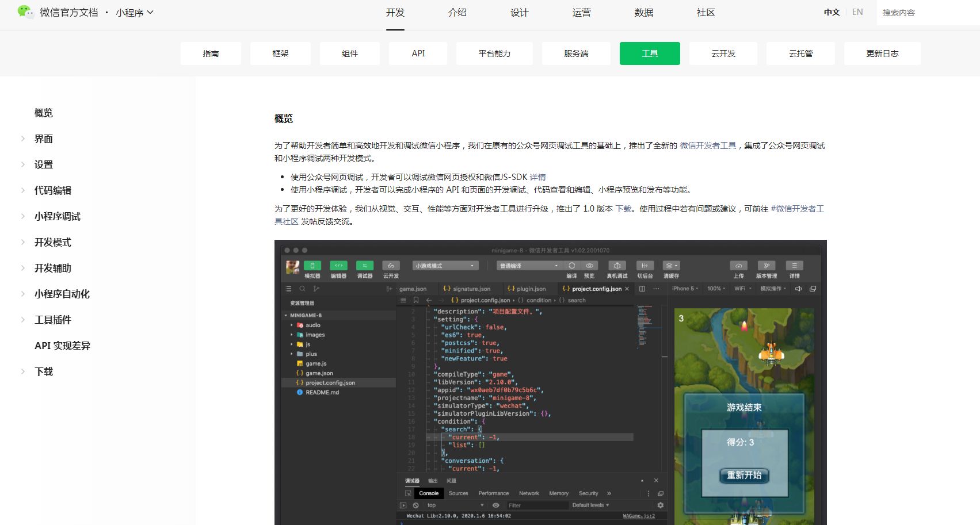
Task: Select 概览 in the sidebar
Action: [44, 113]
